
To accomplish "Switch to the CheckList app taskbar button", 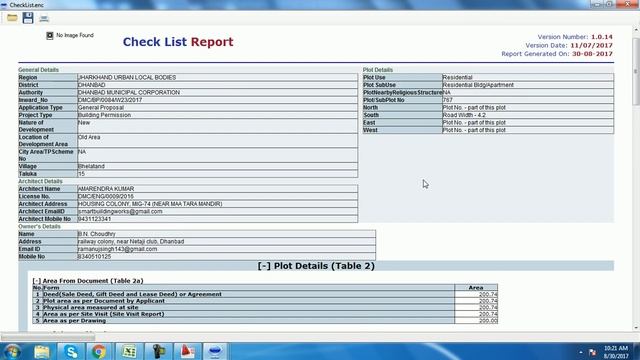I will (215, 351).
